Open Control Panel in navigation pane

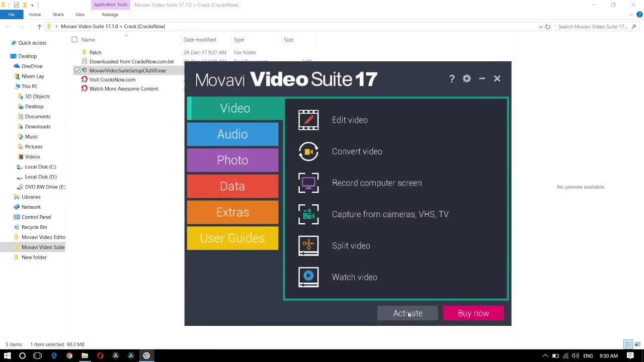click(36, 217)
